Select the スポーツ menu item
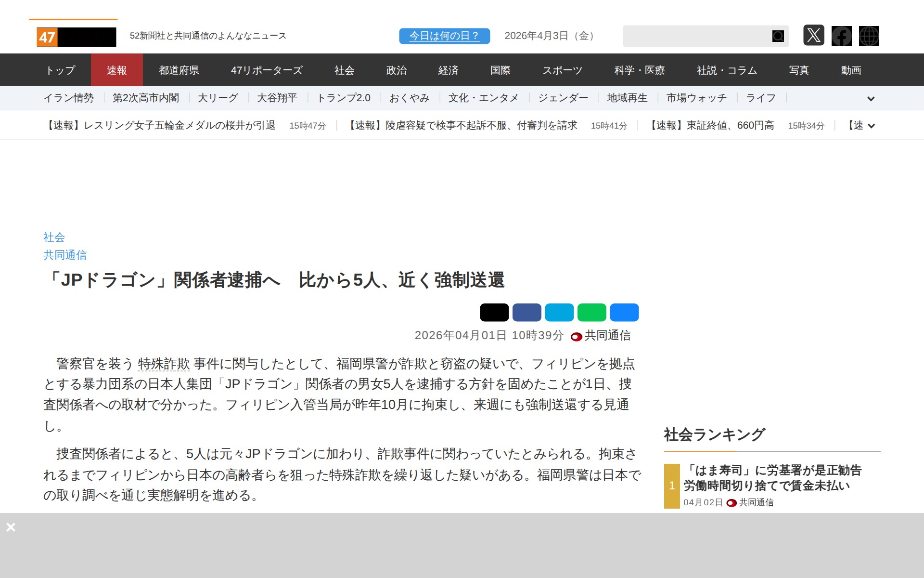Viewport: 924px width, 578px height. (x=562, y=70)
